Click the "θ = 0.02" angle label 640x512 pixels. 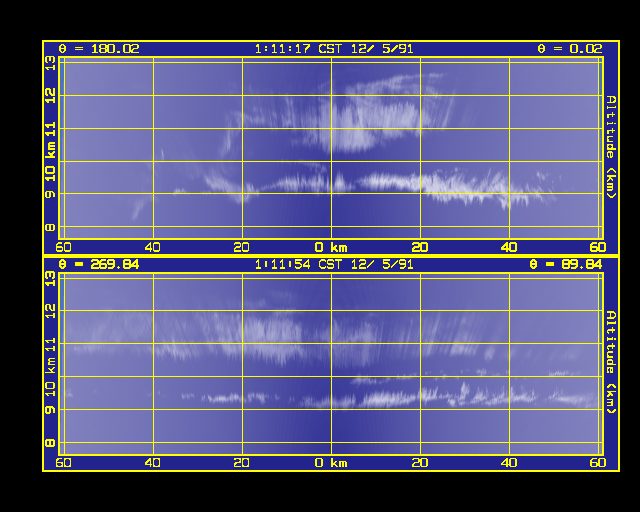tap(569, 49)
